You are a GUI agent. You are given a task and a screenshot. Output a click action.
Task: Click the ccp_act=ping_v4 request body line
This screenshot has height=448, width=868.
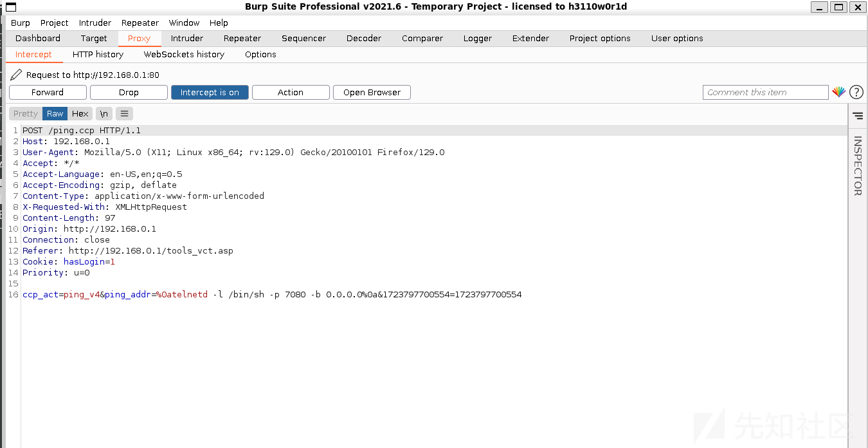272,295
